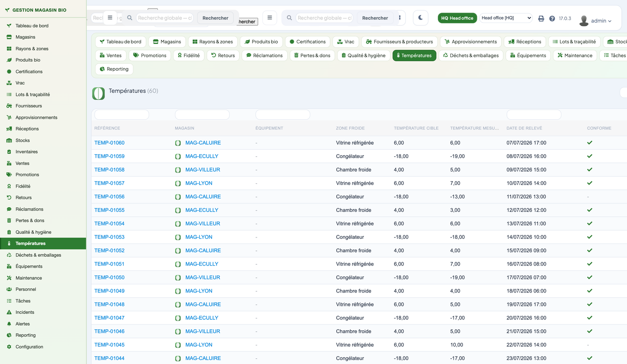The image size is (627, 364).
Task: Open Pertes & dons in the sidebar
Action: click(x=43, y=221)
